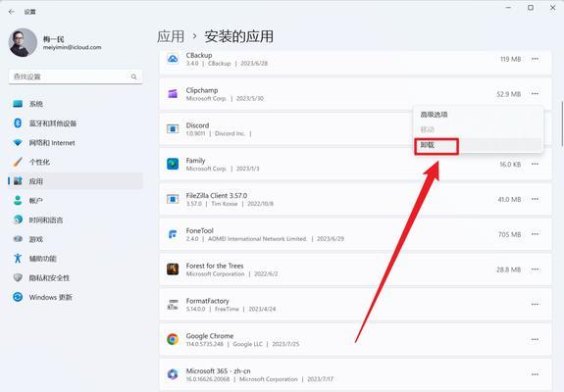
Task: Open 隐私和安全性 settings
Action: pos(76,277)
